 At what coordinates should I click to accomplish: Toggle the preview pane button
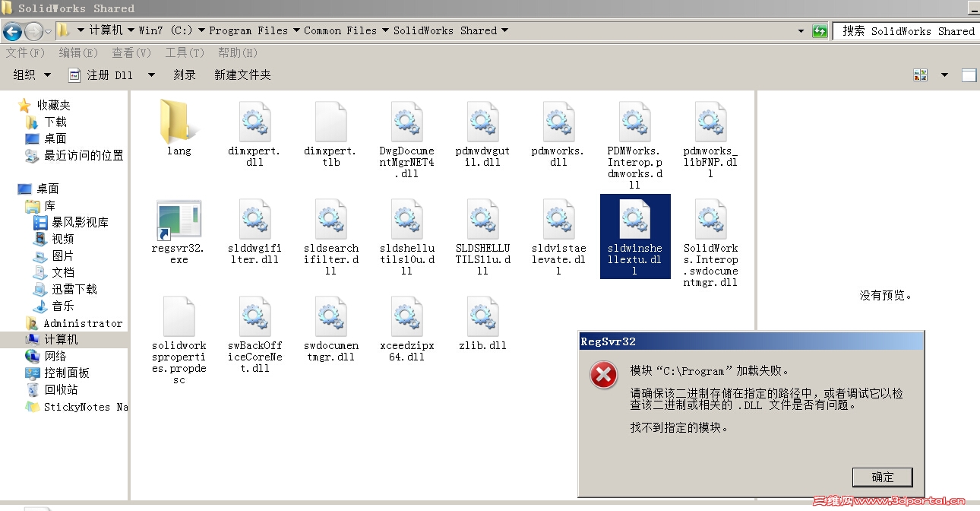(969, 75)
